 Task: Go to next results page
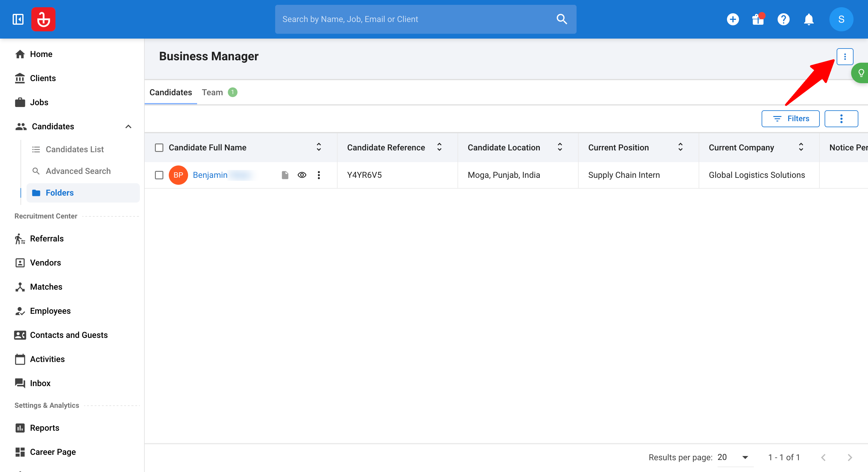coord(850,457)
